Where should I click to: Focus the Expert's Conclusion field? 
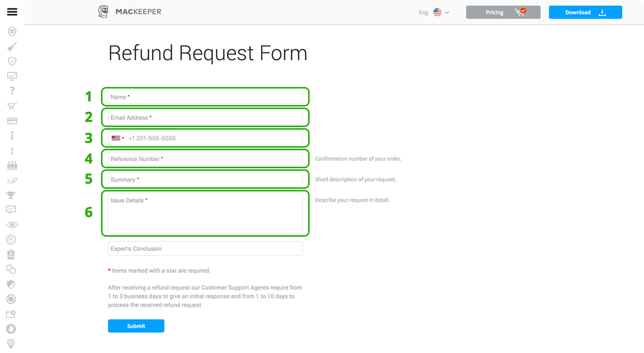pyautogui.click(x=205, y=249)
